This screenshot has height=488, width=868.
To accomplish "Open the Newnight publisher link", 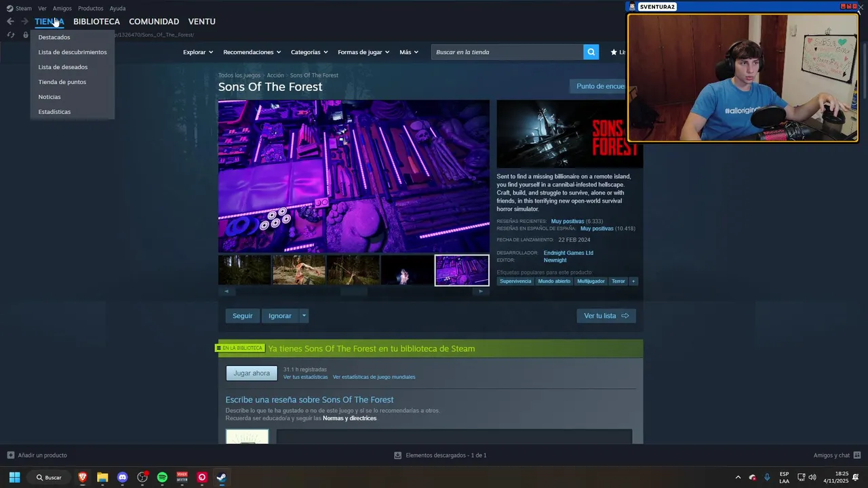I will [555, 260].
